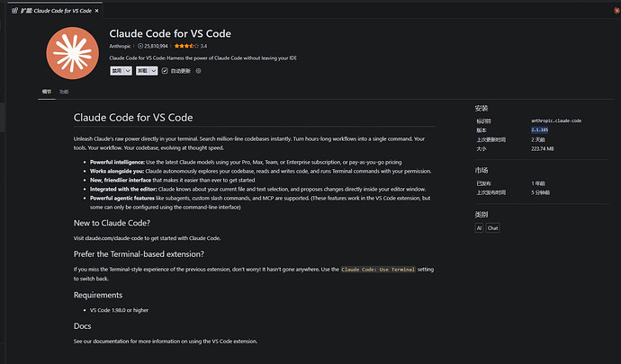The width and height of the screenshot is (621, 364).
Task: Click the Prefer the Terminal-based extension? heading
Action: 139,254
